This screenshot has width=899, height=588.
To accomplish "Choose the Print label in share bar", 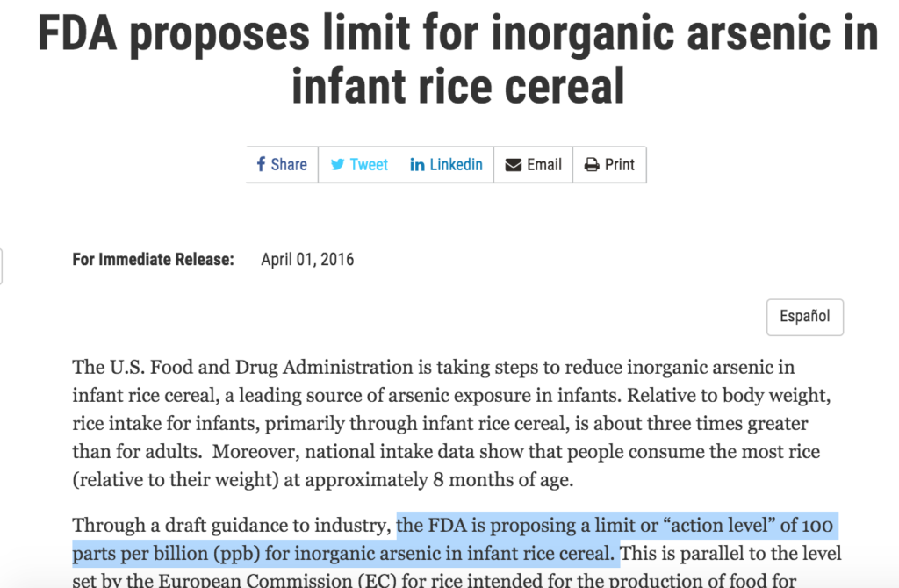I will tap(619, 165).
